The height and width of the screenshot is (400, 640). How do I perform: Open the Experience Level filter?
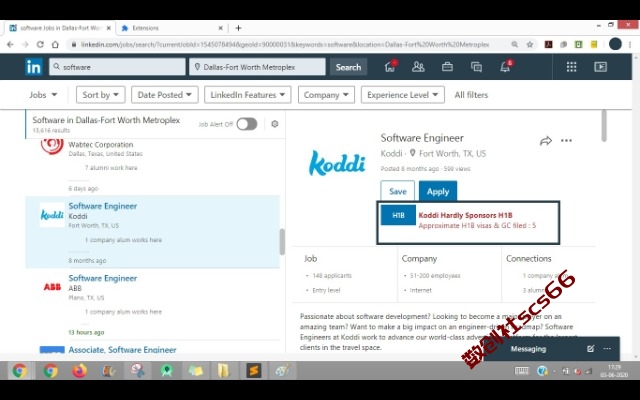point(402,95)
